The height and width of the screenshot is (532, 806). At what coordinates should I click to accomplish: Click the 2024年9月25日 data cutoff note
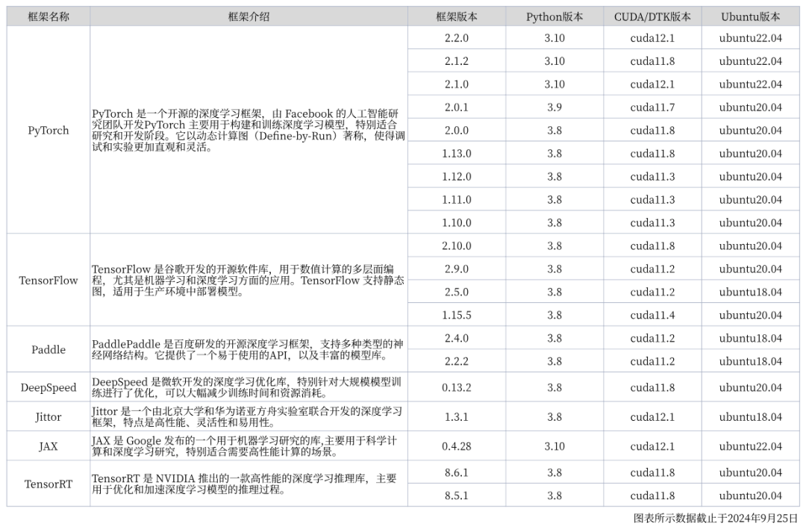click(x=716, y=519)
